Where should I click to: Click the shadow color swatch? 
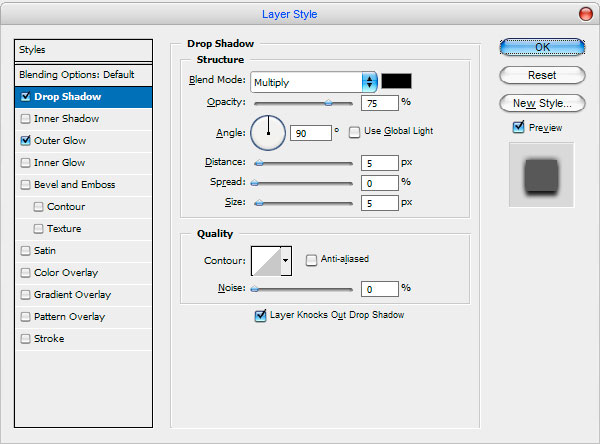pyautogui.click(x=396, y=81)
